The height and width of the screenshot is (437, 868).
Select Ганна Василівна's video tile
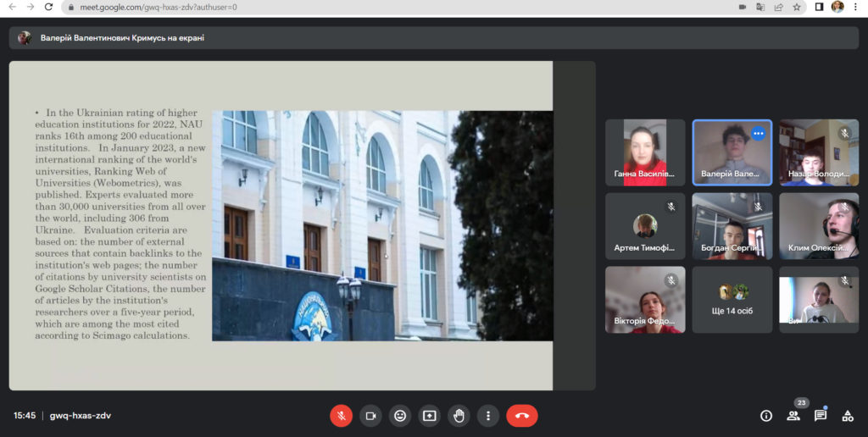[x=645, y=152]
